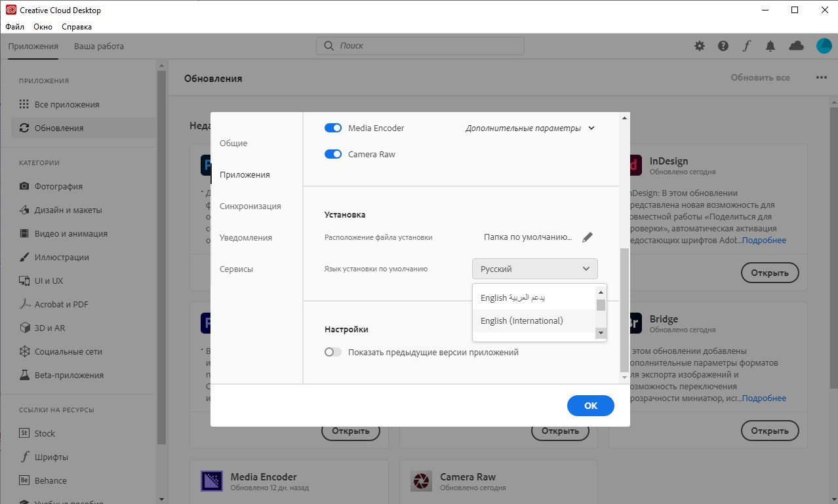Click the InDesign app icon
The image size is (838, 504).
point(635,166)
